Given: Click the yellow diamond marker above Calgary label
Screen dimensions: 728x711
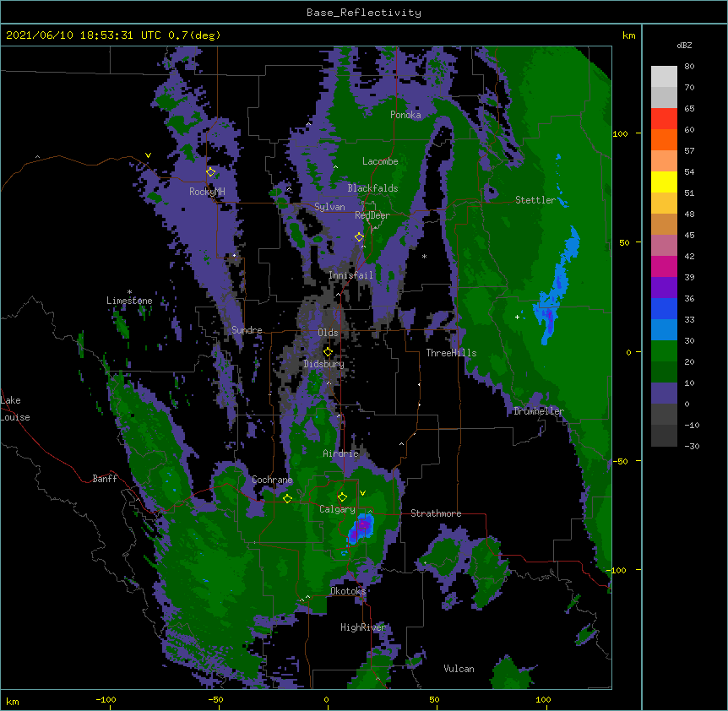Looking at the screenshot, I should 342,497.
